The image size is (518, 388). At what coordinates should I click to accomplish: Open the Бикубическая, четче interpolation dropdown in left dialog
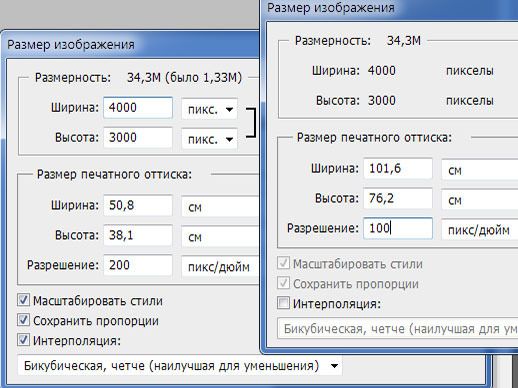180,366
